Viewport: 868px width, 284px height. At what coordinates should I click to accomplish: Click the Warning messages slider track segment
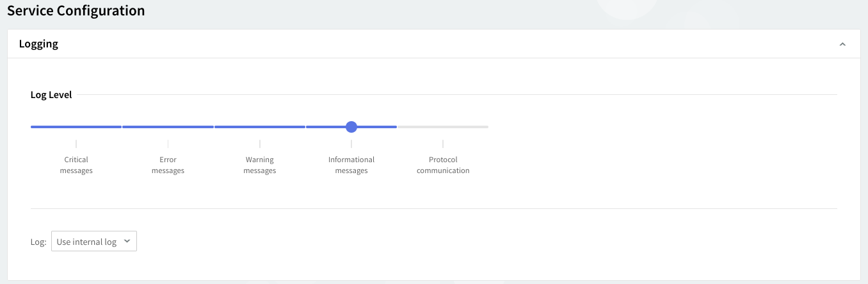coord(259,127)
